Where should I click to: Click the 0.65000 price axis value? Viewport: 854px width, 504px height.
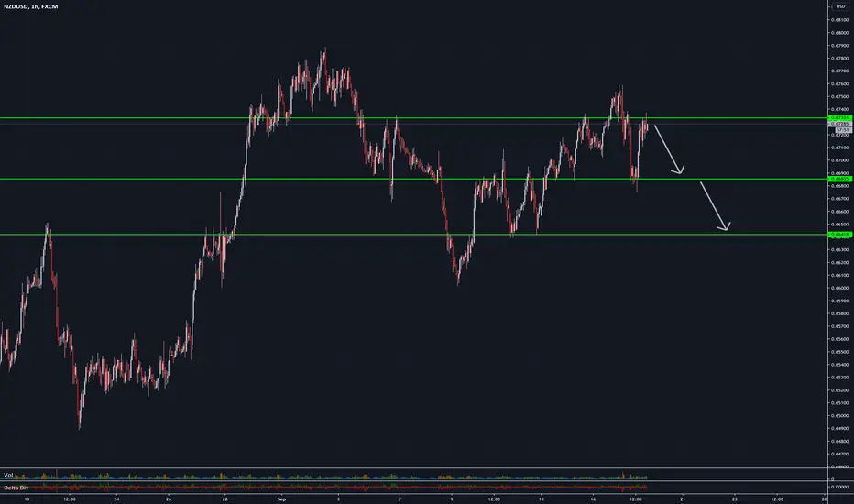pyautogui.click(x=840, y=416)
